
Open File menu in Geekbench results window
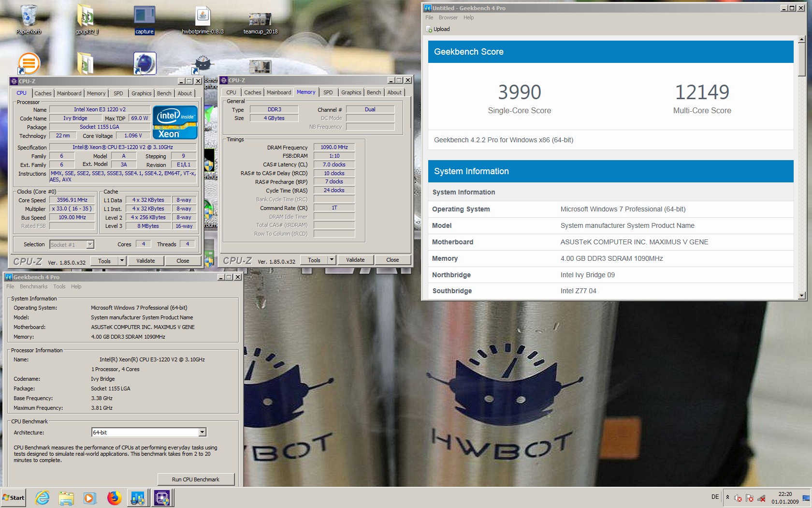(429, 17)
